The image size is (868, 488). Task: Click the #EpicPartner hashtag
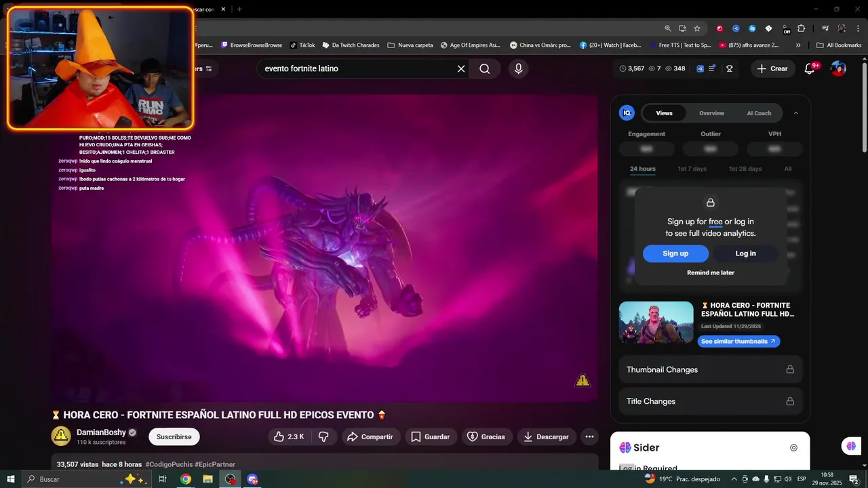(215, 465)
